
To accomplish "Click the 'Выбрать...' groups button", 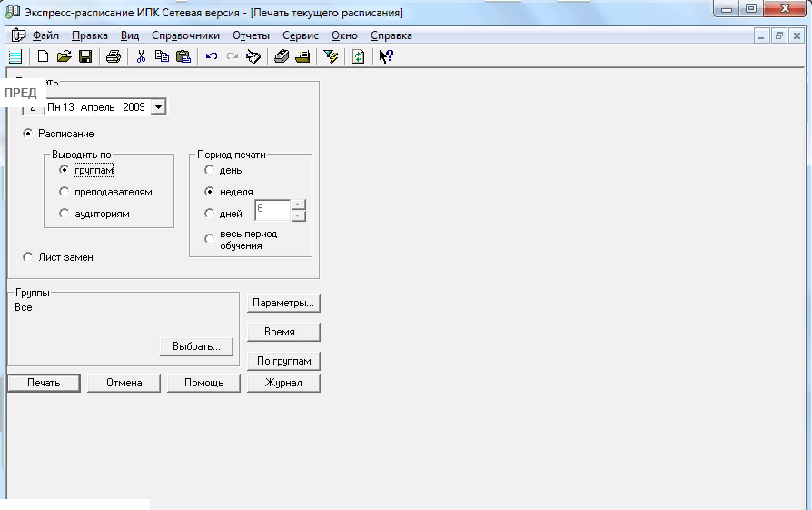I will (x=196, y=346).
